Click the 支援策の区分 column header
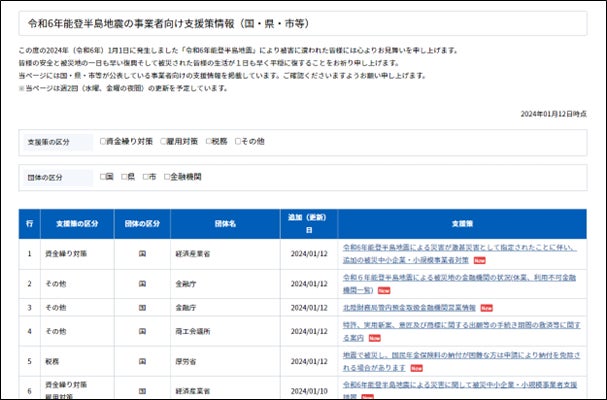607x400 pixels. pyautogui.click(x=77, y=224)
